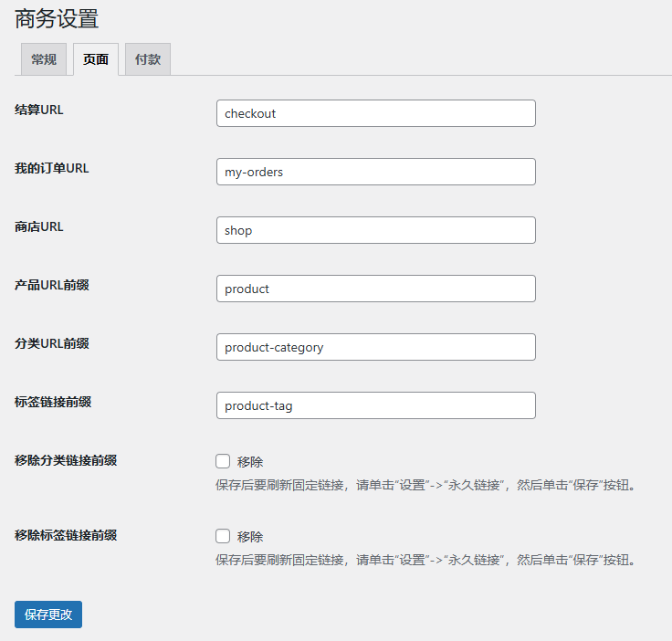Click the 商店URL label

click(x=39, y=226)
